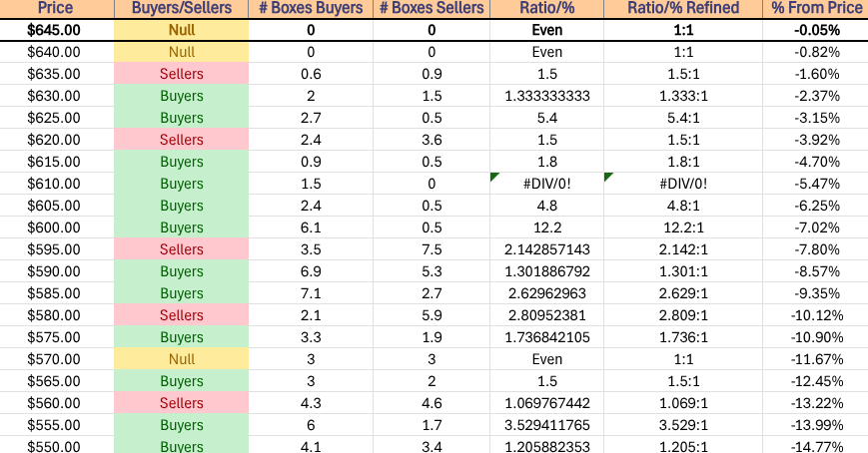Viewport: 868px width, 453px height.
Task: Click the 7.5 boxes sellers cell
Action: (432, 249)
